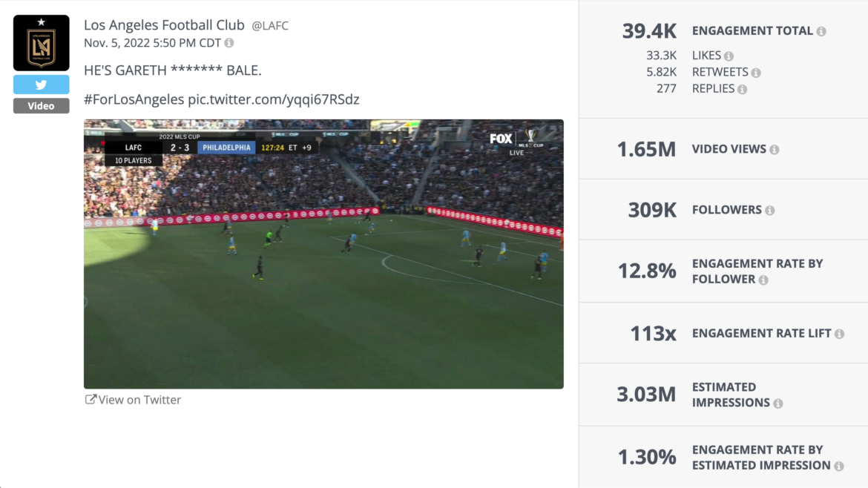Click the blue Twitter bird badge

(41, 85)
